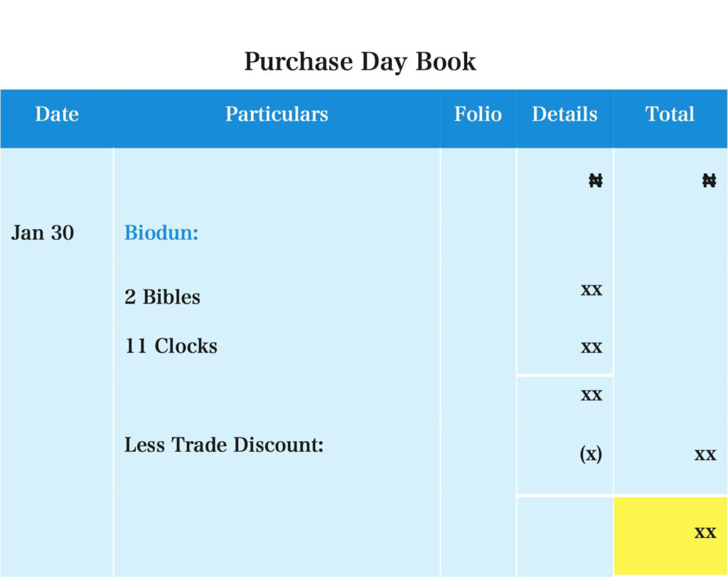Select the yellow highlighted total cell
The image size is (728, 577).
670,534
